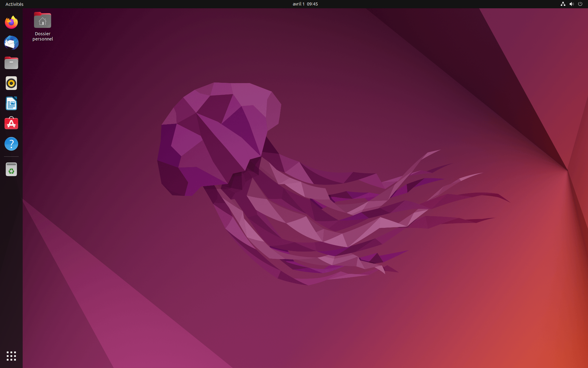
Task: Show applications grid button
Action: click(x=11, y=356)
